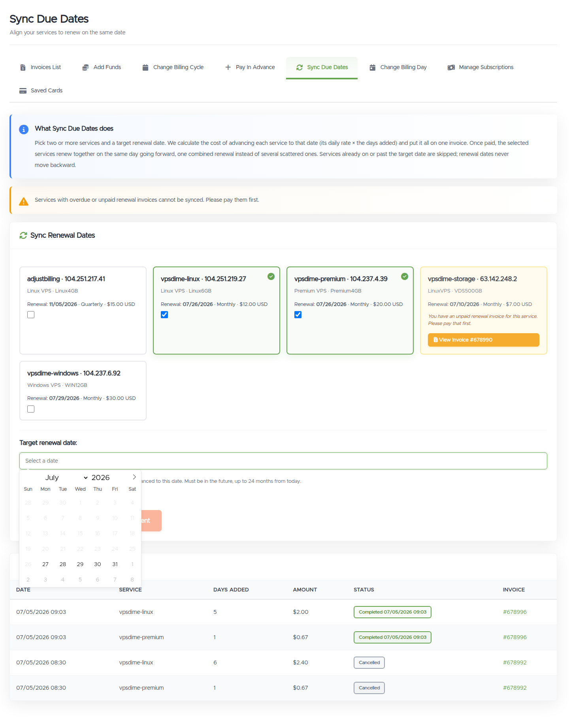Click the DAYS ADDED column header
The width and height of the screenshot is (569, 728).
tap(231, 590)
